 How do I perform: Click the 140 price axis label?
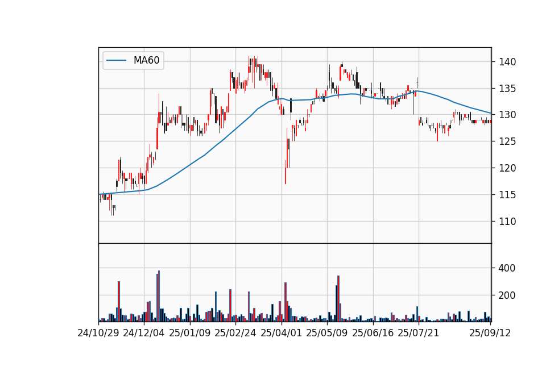pyautogui.click(x=507, y=62)
